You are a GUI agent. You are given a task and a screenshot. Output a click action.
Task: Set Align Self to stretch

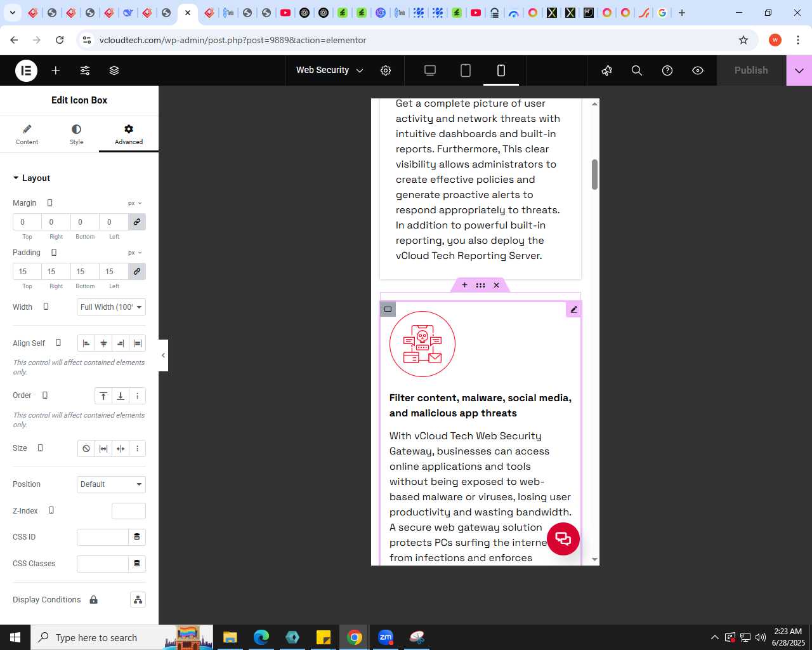pyautogui.click(x=137, y=343)
